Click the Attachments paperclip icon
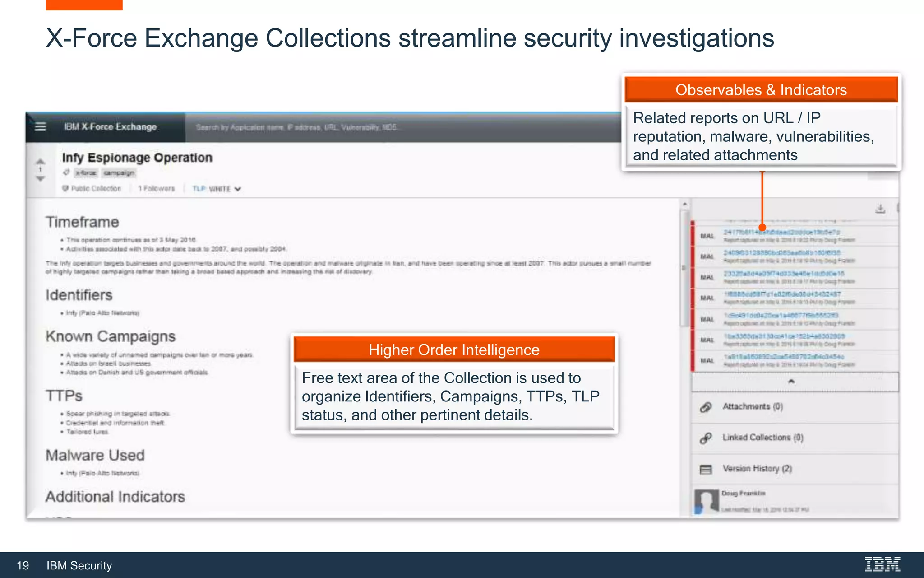 pyautogui.click(x=706, y=407)
